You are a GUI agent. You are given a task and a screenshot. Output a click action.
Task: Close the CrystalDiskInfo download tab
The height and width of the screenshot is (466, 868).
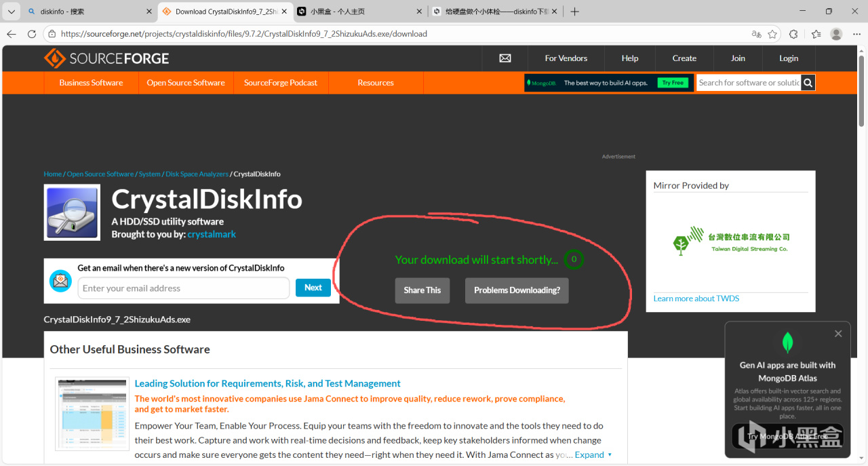click(x=285, y=12)
